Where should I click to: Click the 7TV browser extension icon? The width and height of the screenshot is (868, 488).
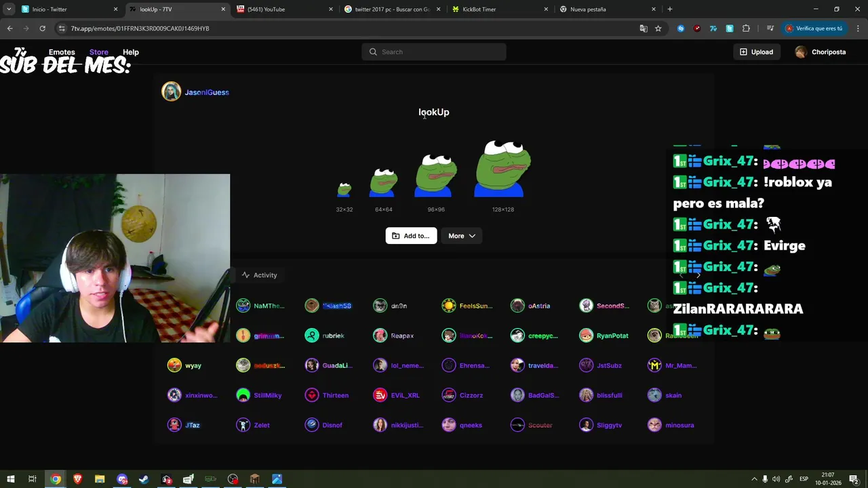pyautogui.click(x=713, y=28)
